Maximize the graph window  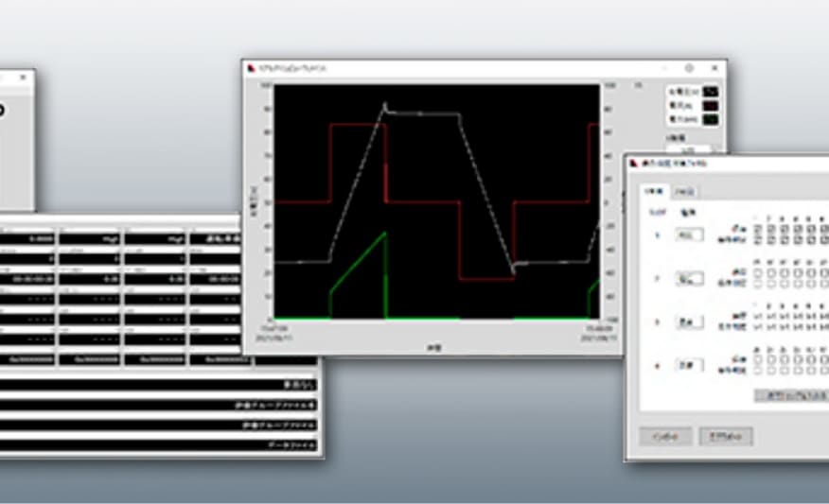690,68
